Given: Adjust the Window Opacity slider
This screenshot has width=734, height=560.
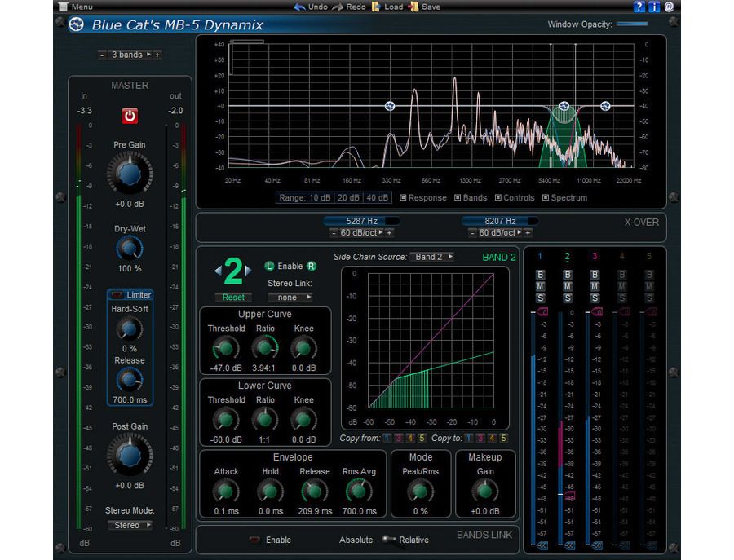Looking at the screenshot, I should pos(632,24).
